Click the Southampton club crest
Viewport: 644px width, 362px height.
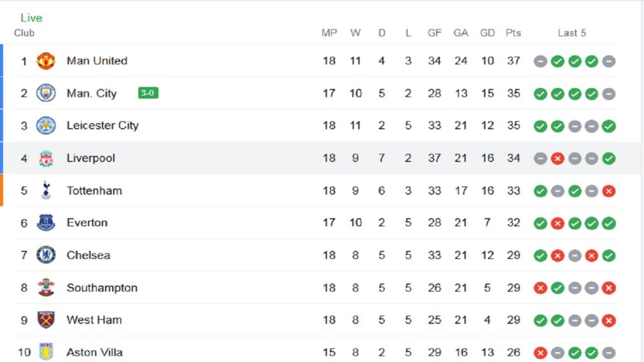(x=45, y=287)
